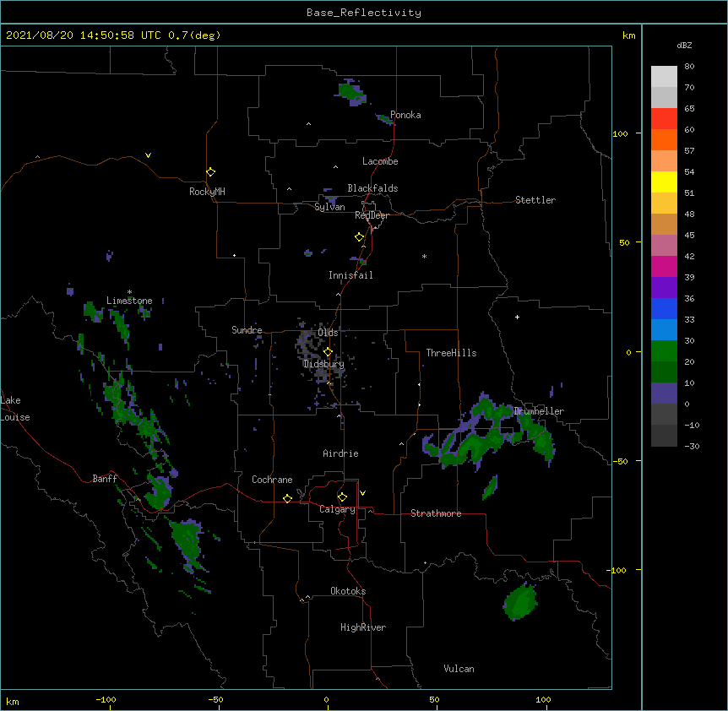This screenshot has height=711, width=728.
Task: Select the dark orange 57-60 dBZ legend swatch
Action: click(664, 139)
